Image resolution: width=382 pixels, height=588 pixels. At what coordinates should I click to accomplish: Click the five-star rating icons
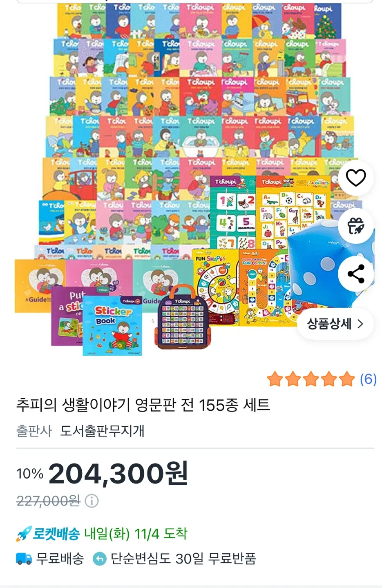pyautogui.click(x=311, y=379)
